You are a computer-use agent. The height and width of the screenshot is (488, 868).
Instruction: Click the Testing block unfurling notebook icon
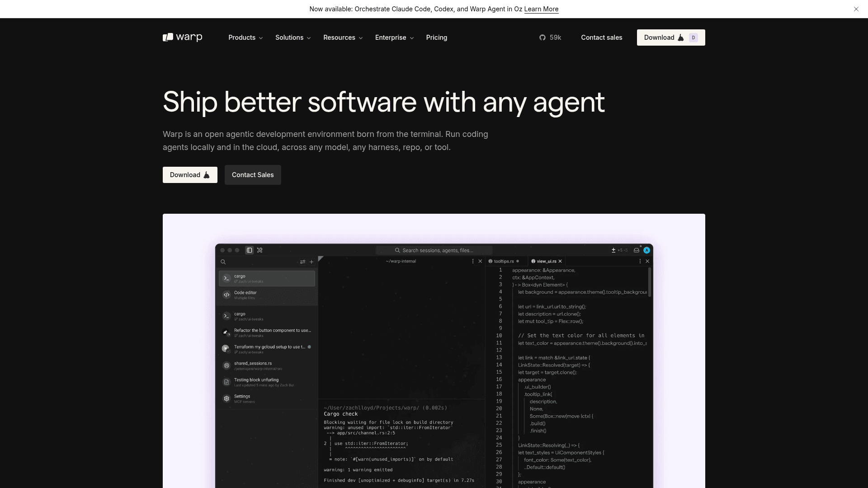tap(227, 382)
